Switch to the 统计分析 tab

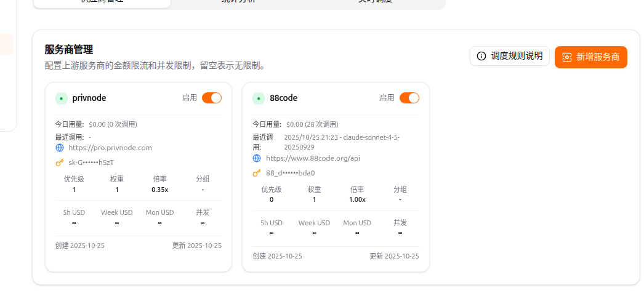[238, 2]
